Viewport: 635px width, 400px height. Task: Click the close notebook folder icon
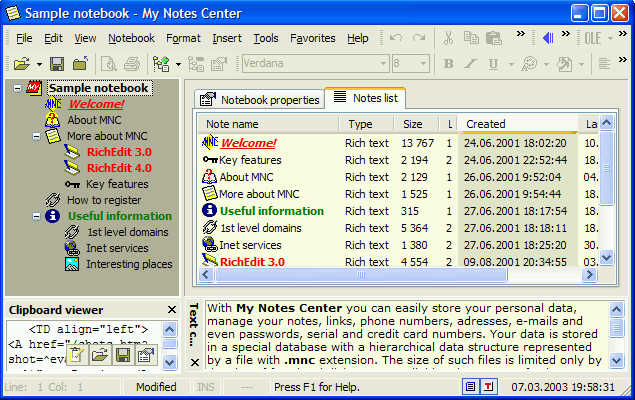(80, 64)
